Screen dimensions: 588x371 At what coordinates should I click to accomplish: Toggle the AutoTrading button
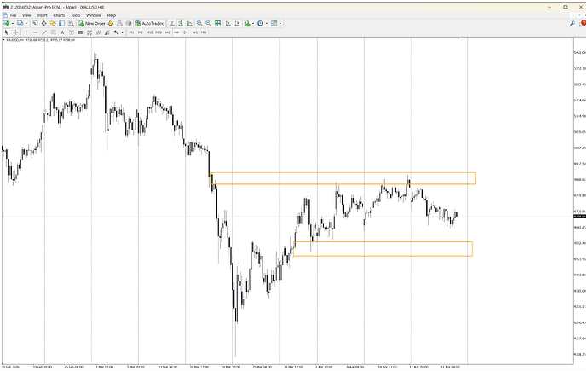[150, 23]
